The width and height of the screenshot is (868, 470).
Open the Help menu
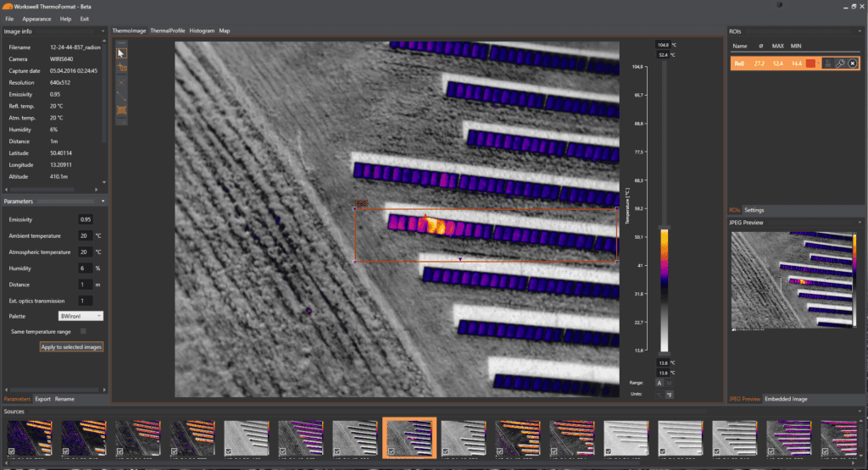click(x=65, y=19)
